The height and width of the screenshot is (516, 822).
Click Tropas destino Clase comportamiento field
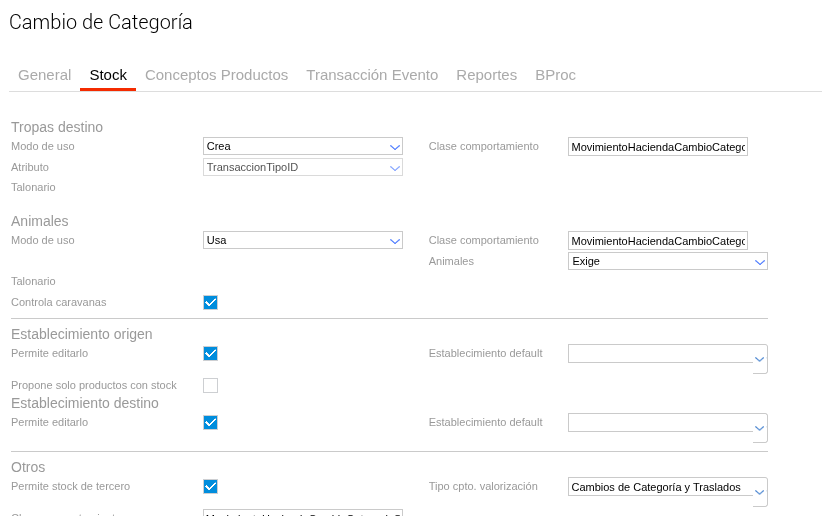(x=657, y=147)
